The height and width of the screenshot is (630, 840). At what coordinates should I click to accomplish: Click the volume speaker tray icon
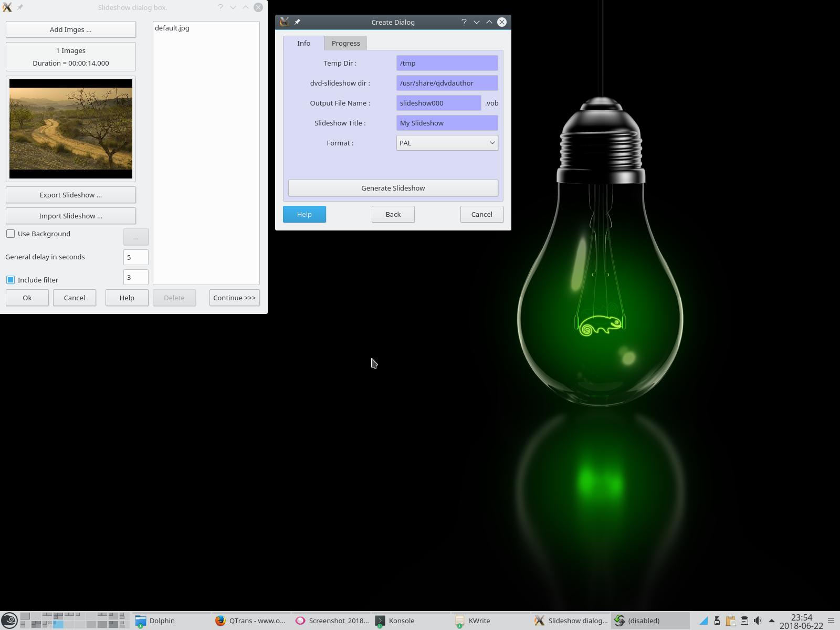point(758,621)
